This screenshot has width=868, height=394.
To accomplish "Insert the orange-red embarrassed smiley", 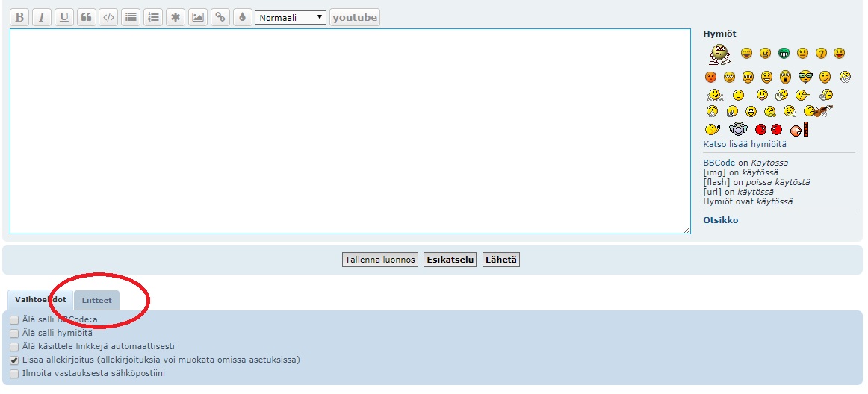I will [x=711, y=77].
